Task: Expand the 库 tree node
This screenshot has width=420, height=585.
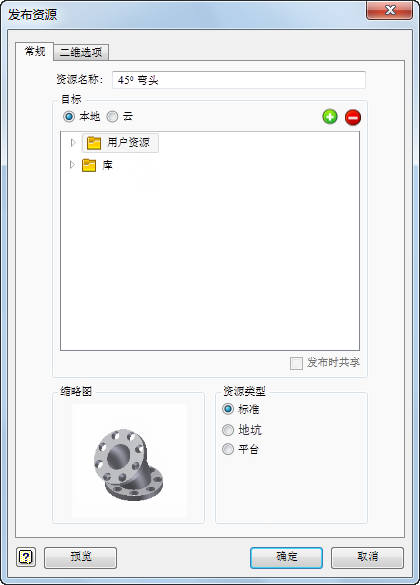Action: coord(72,165)
